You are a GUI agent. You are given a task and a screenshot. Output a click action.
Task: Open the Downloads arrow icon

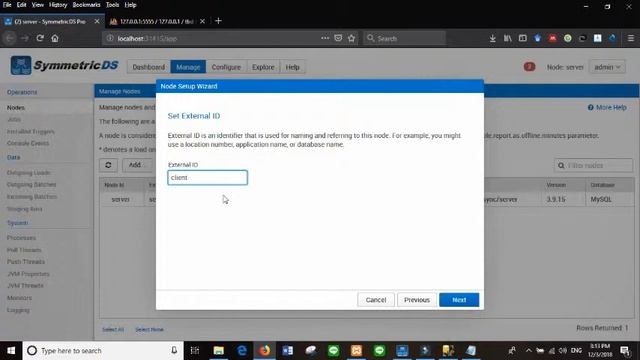pyautogui.click(x=493, y=38)
